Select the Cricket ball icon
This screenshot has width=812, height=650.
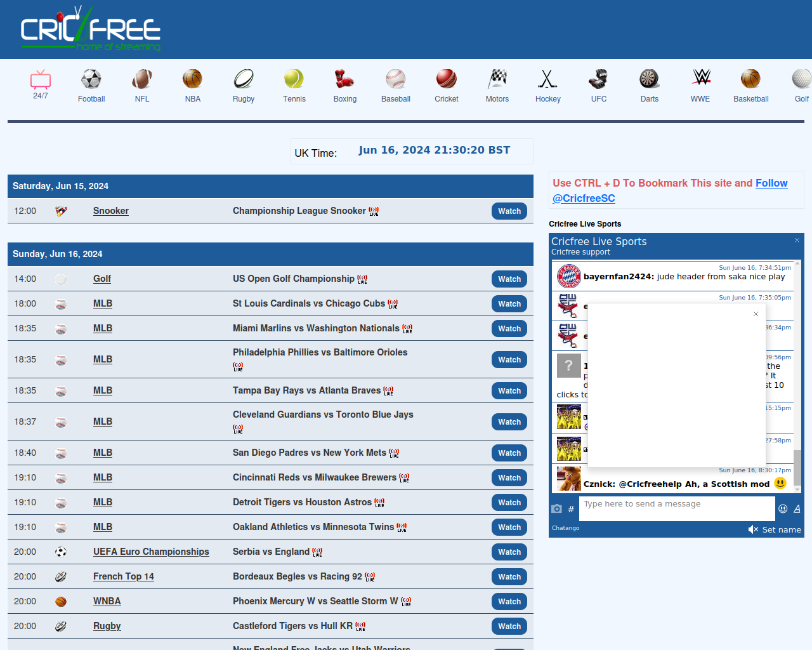447,79
